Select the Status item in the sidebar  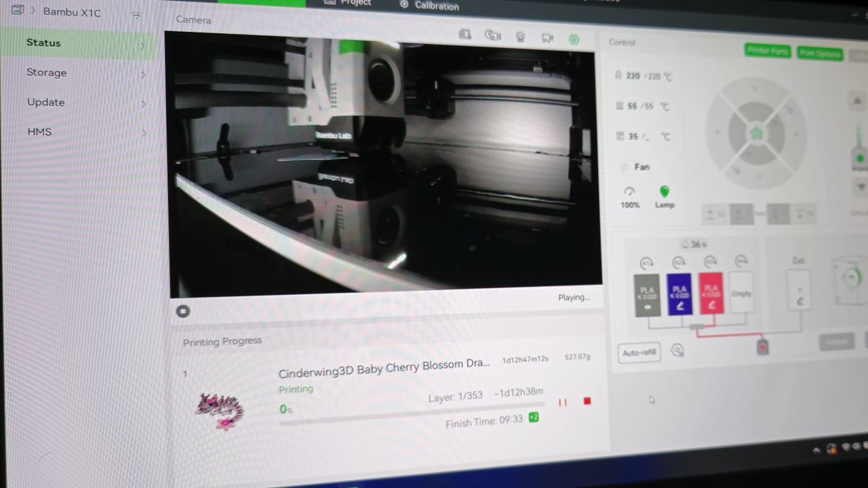point(78,43)
